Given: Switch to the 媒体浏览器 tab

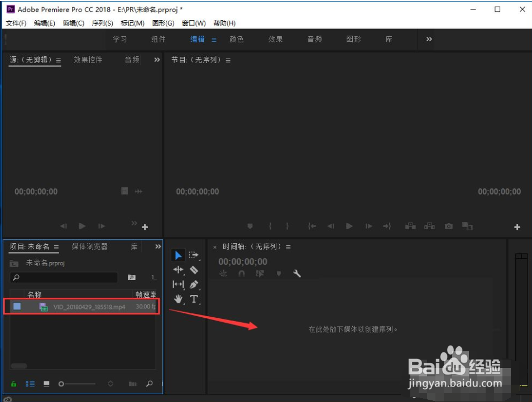Looking at the screenshot, I should (x=89, y=246).
